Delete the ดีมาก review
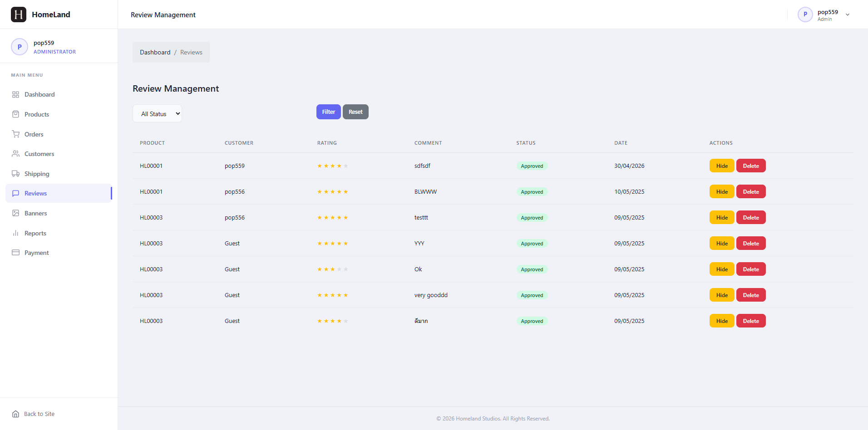The height and width of the screenshot is (430, 868). [751, 321]
